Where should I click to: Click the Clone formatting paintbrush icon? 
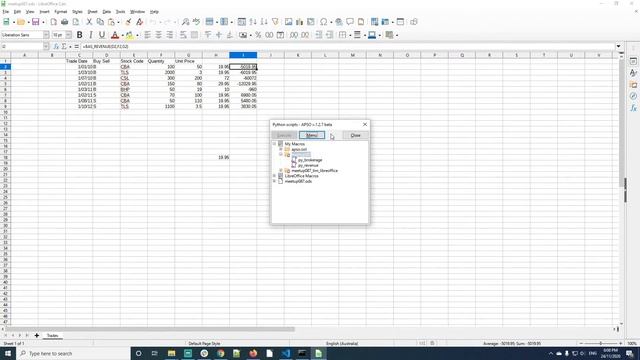tap(128, 22)
